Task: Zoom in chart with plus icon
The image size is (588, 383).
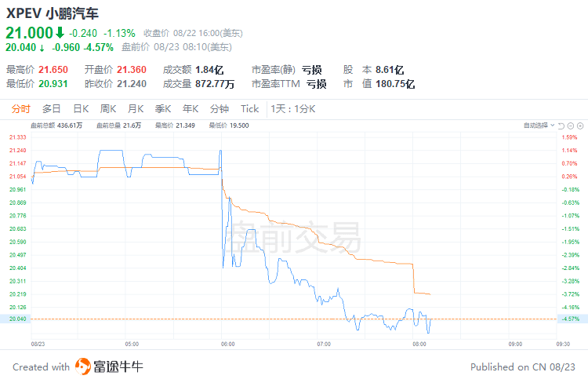Action: 580,126
